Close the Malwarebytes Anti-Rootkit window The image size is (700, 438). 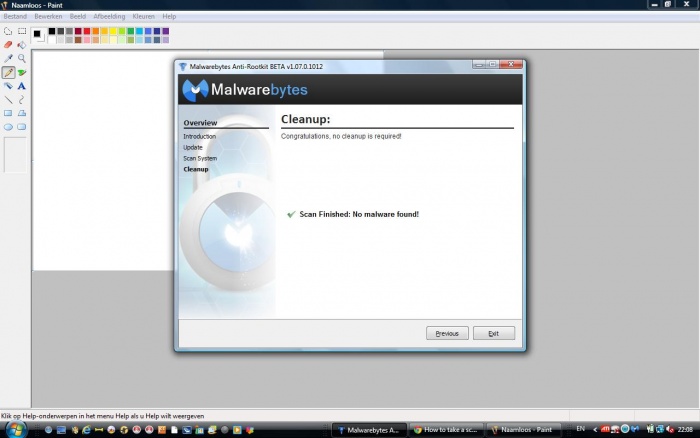511,64
